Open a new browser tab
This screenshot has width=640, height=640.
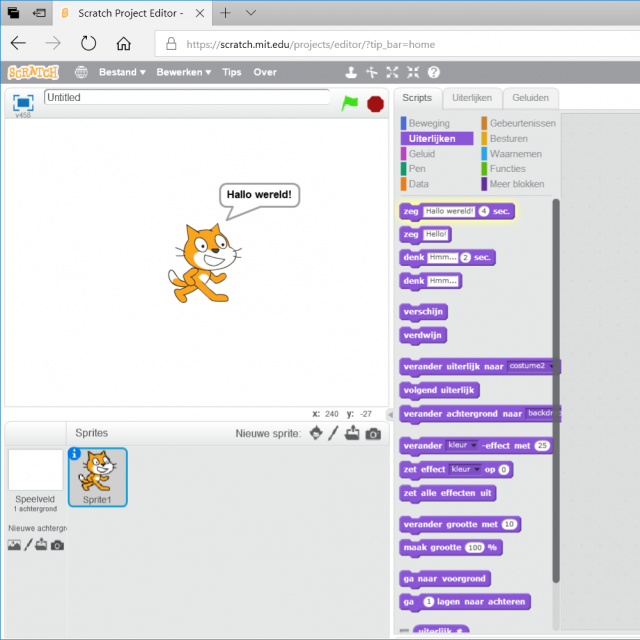tap(225, 13)
